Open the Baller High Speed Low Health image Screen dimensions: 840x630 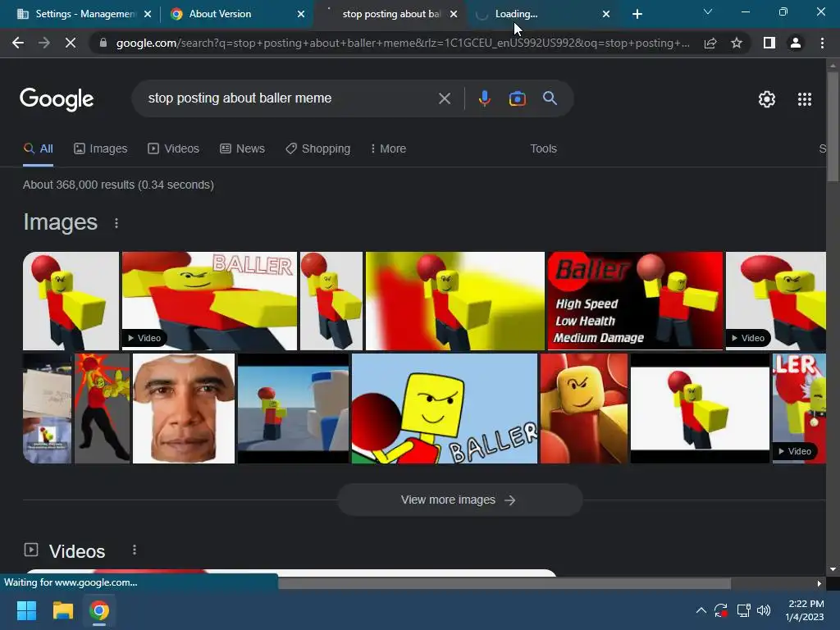[635, 300]
